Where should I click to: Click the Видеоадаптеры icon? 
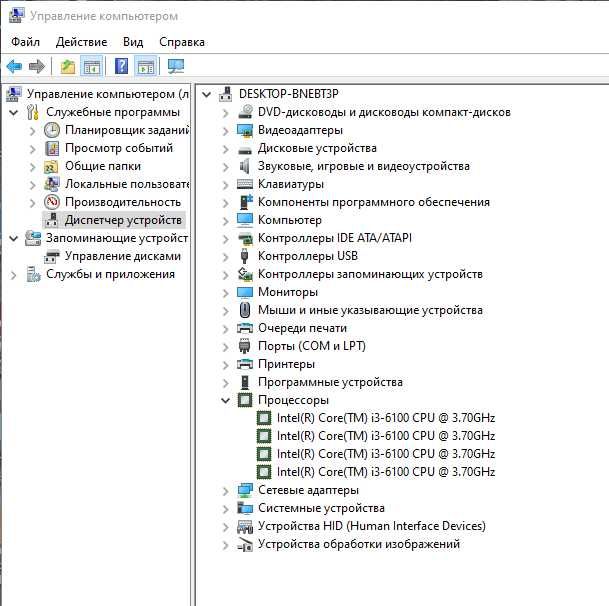point(245,131)
